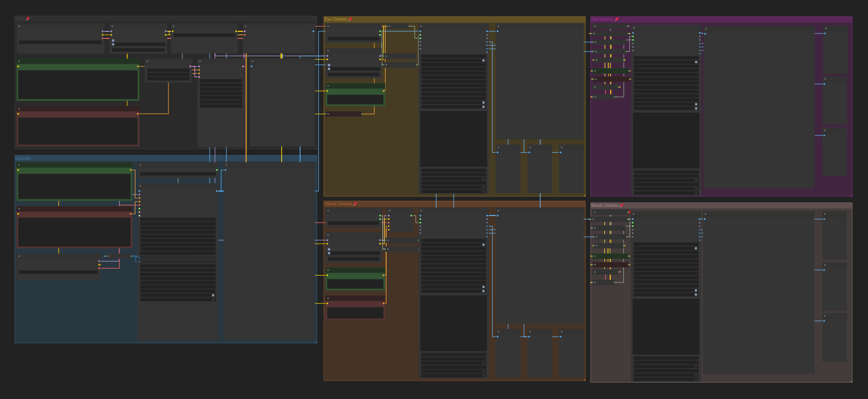This screenshot has width=868, height=399.
Task: Click Upscale group's bottom-right resize handle
Action: (315, 341)
